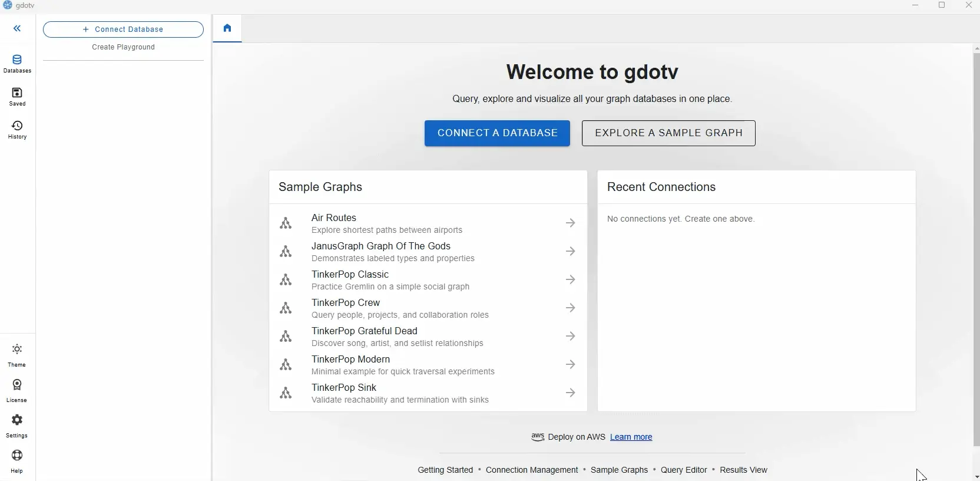Viewport: 980px width, 481px height.
Task: Click the JanusGraph Graph Of The Gods graph icon
Action: coord(286,252)
